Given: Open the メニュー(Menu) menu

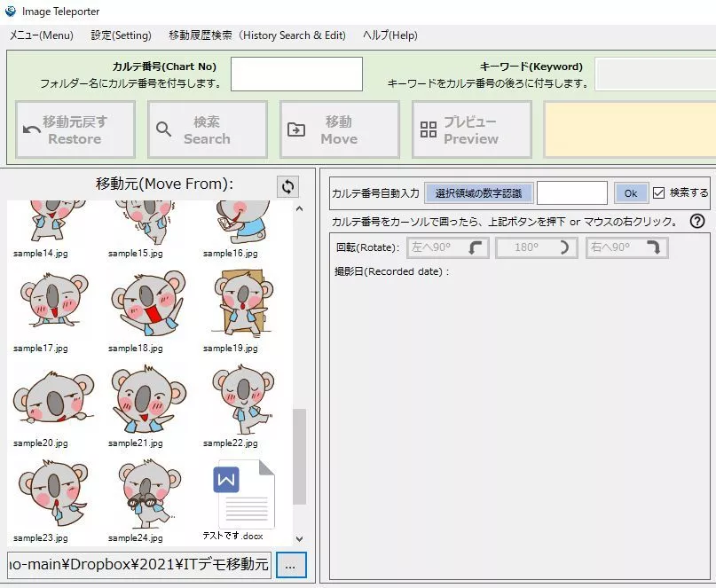Looking at the screenshot, I should click(x=41, y=35).
